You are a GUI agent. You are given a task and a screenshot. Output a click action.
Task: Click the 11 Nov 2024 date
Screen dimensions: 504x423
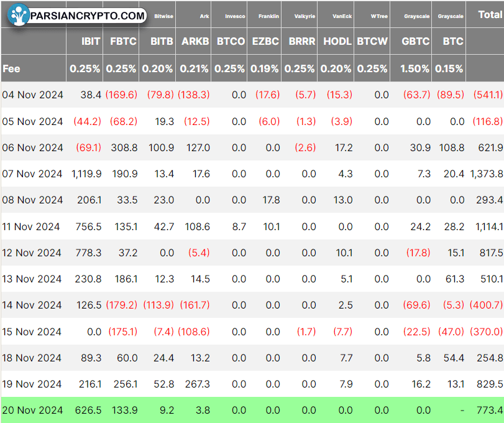[31, 226]
